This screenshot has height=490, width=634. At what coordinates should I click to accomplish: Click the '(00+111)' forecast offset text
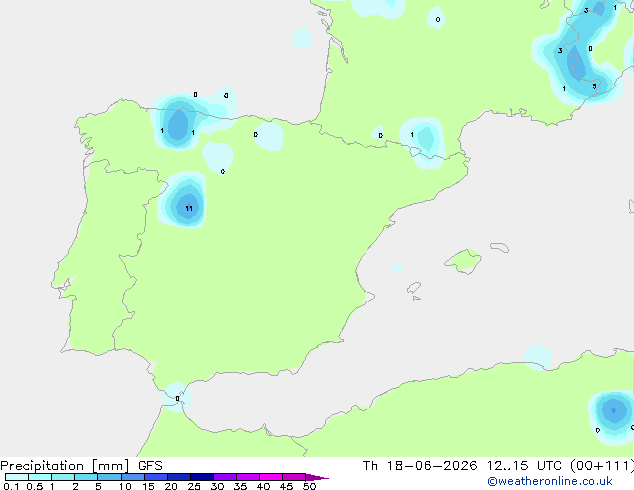602,466
